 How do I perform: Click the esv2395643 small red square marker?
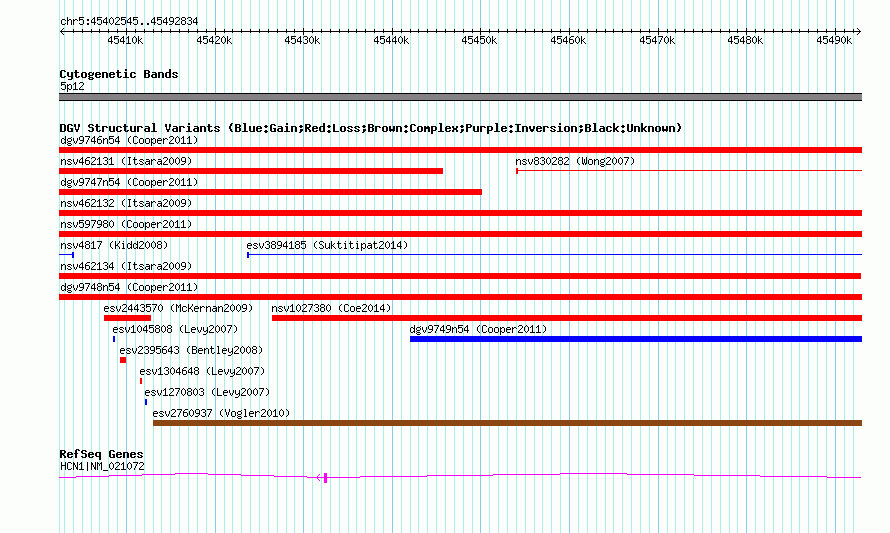(x=123, y=360)
